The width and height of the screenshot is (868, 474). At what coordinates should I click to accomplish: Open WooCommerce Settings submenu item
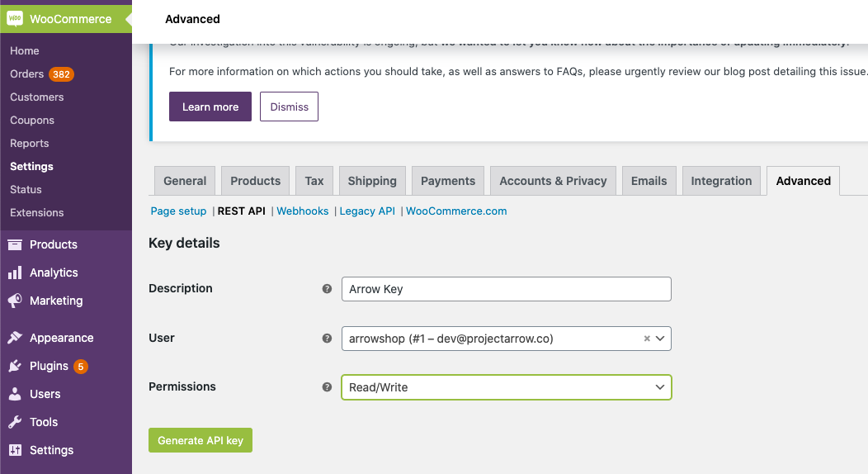coord(31,167)
